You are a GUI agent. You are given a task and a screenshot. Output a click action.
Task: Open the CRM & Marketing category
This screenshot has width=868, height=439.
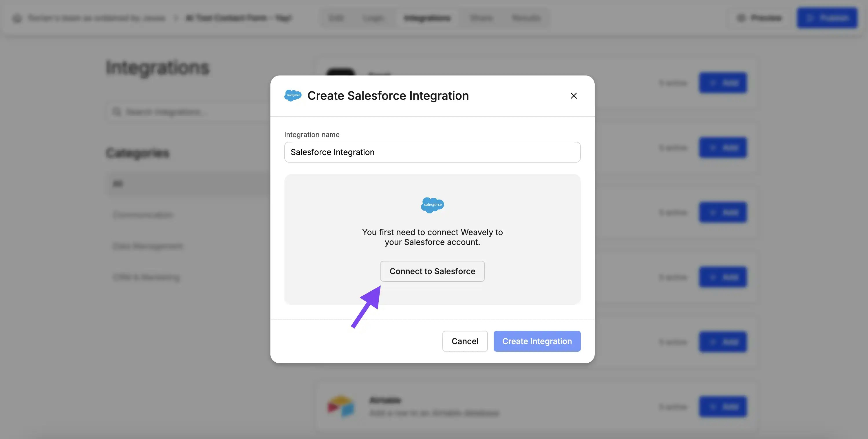click(146, 277)
